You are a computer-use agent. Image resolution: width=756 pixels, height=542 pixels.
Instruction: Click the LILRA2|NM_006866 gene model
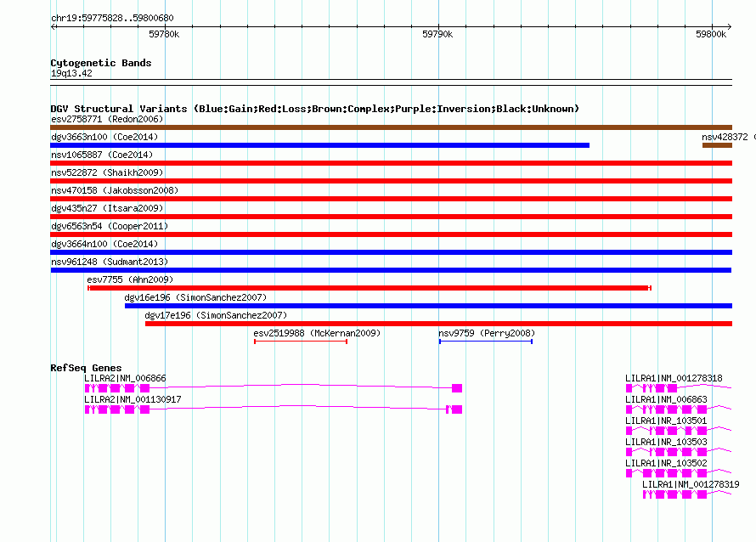tap(273, 388)
